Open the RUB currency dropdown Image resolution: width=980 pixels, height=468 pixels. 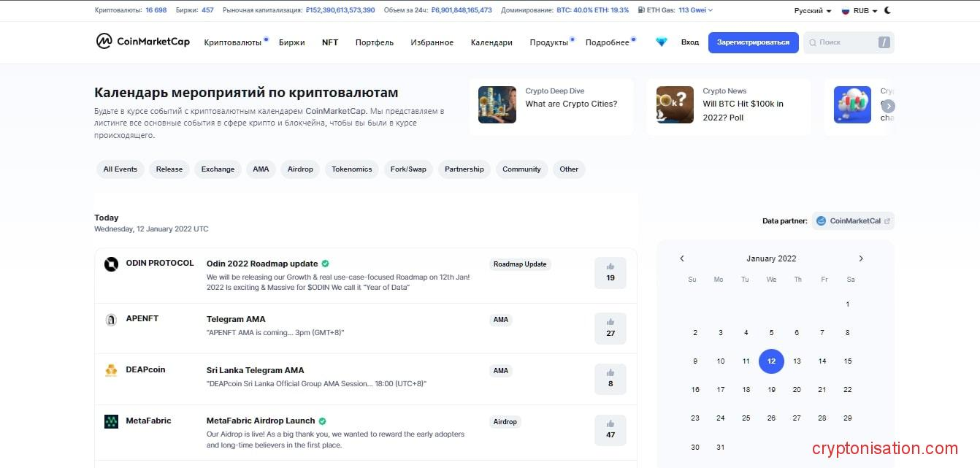[x=860, y=11]
